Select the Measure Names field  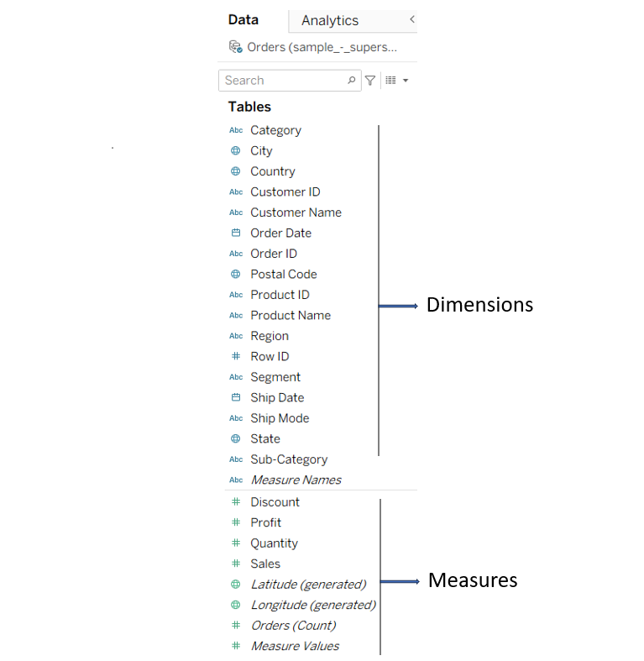(x=296, y=480)
